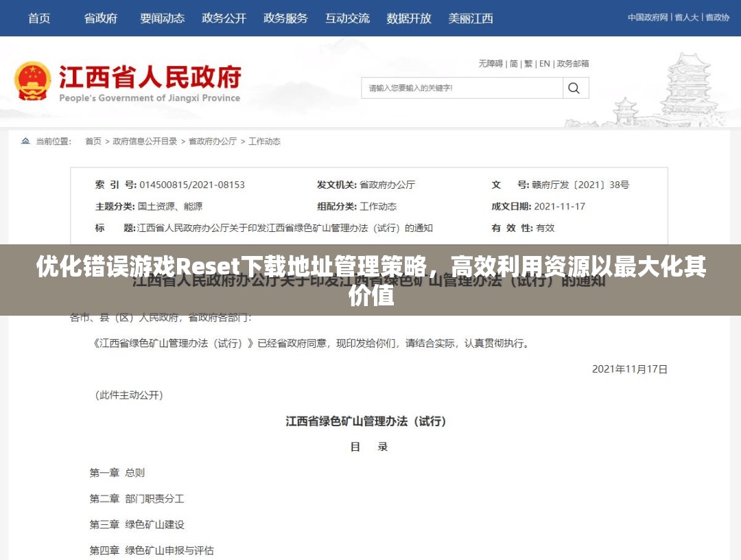Select document number 赣府厅发〔2021〕38号
Screen dimensions: 741x560
click(580, 185)
